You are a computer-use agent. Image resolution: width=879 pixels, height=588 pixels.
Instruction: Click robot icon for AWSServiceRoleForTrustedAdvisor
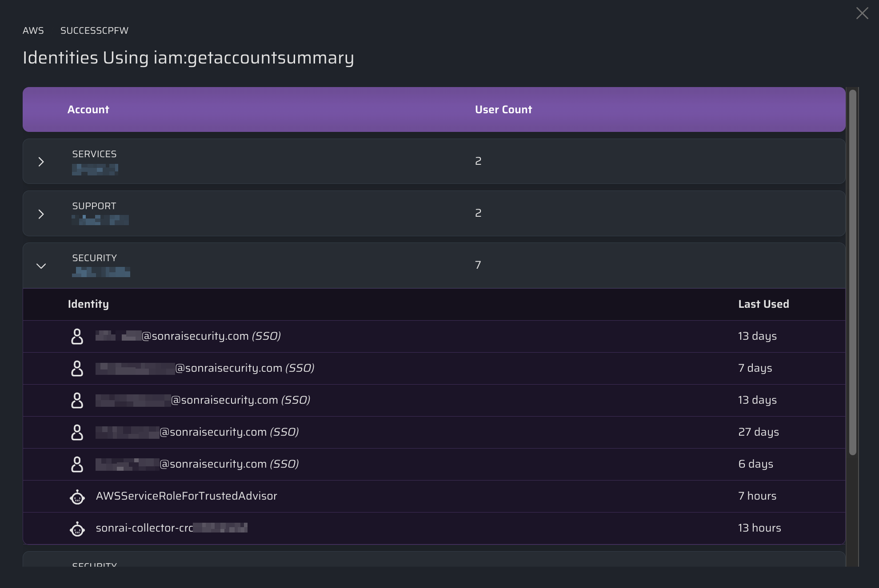click(x=77, y=497)
